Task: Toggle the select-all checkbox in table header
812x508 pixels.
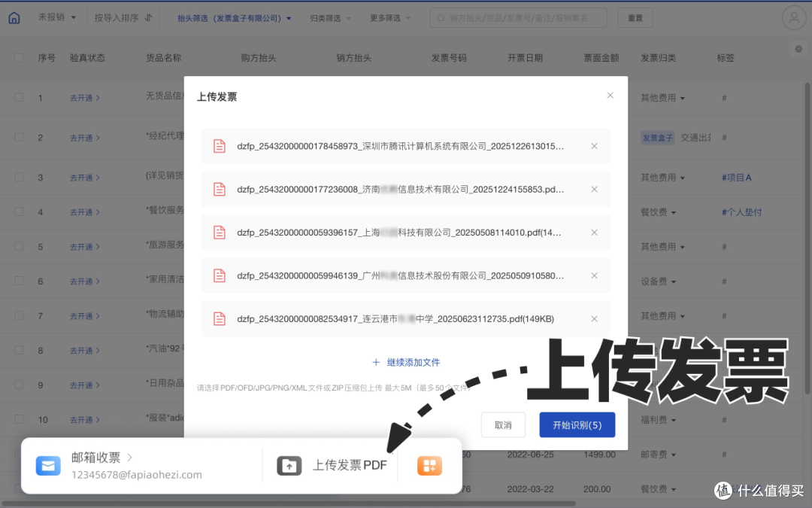Action: pyautogui.click(x=19, y=57)
